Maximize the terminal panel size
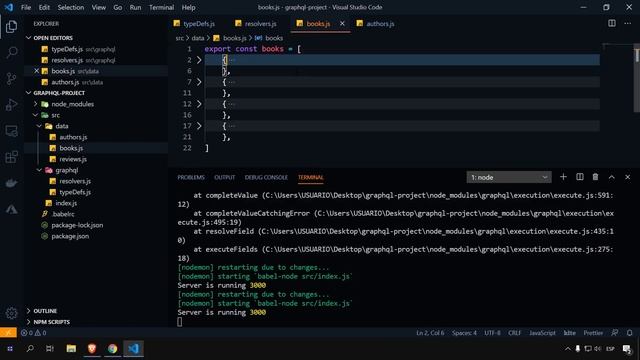 point(611,177)
